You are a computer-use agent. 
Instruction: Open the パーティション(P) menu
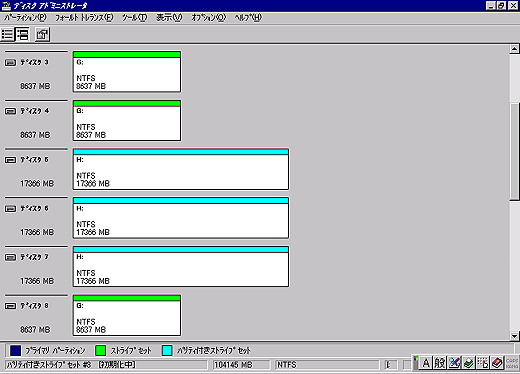pos(25,18)
